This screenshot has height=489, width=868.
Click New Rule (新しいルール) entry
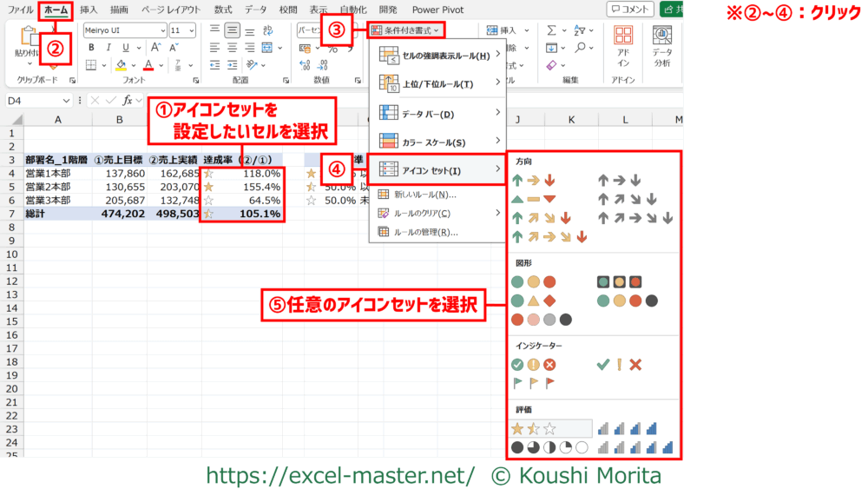click(x=424, y=195)
